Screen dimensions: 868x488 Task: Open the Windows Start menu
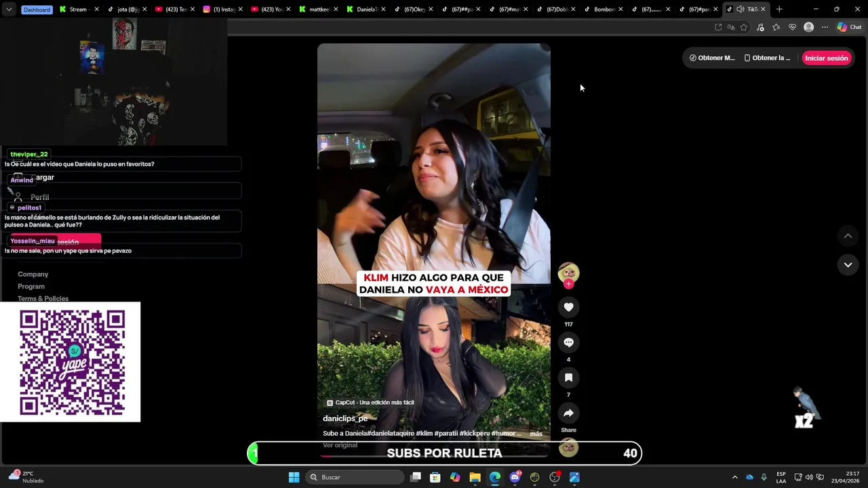[x=294, y=477]
